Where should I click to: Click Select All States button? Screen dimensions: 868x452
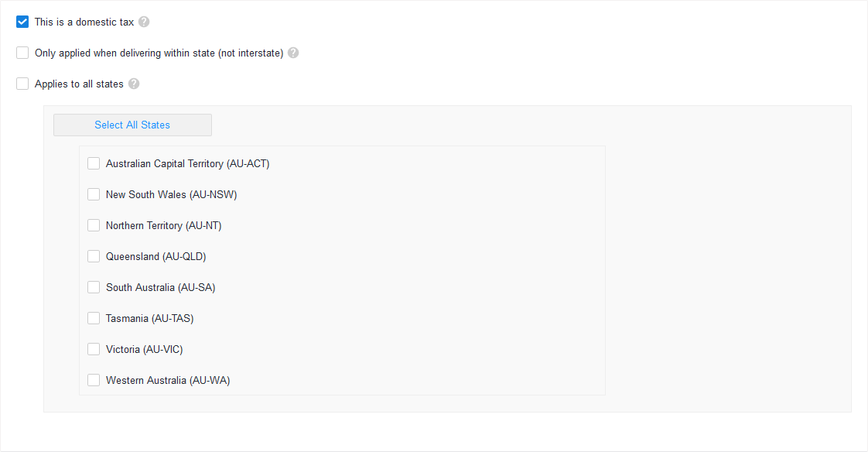pos(132,125)
